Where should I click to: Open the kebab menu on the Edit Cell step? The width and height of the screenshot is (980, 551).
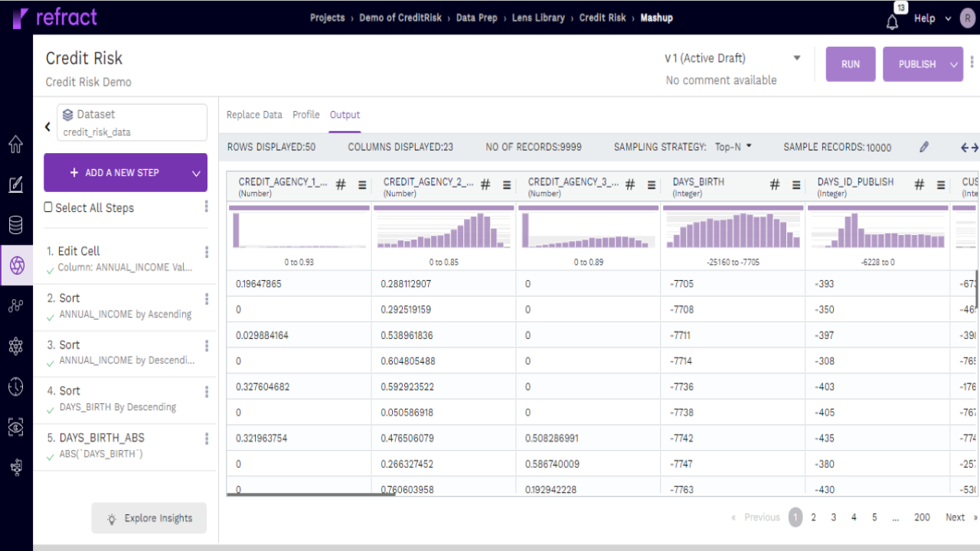(205, 250)
